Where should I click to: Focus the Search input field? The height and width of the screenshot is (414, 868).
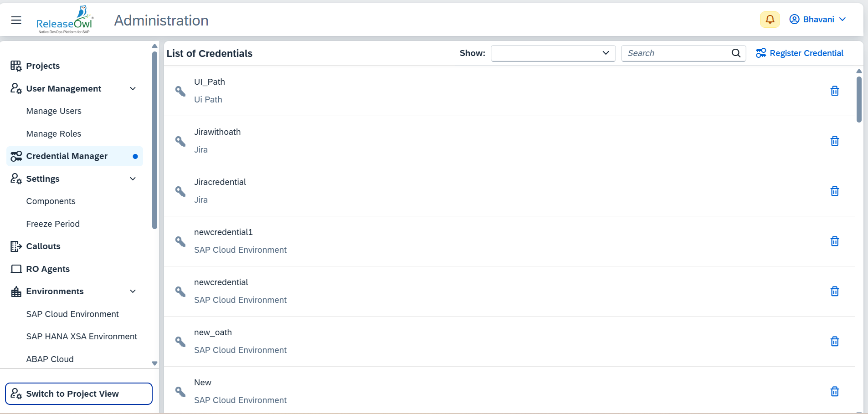(677, 53)
